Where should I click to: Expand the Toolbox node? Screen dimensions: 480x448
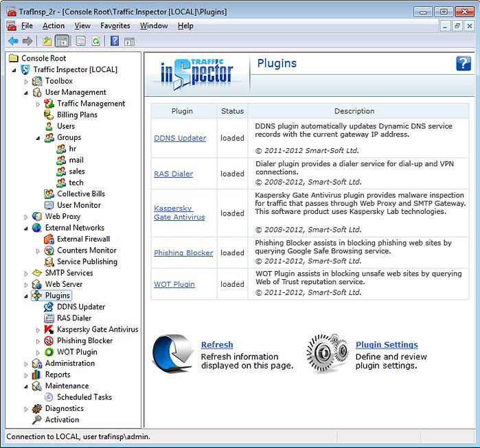pos(26,82)
